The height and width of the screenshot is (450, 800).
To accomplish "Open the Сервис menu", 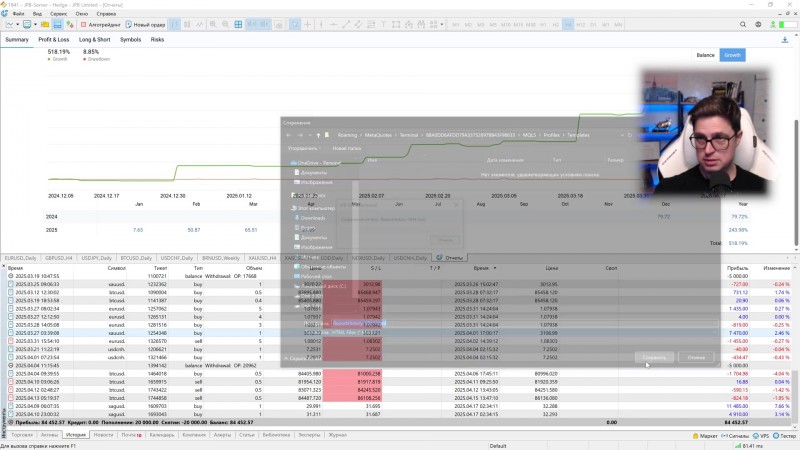I will [x=59, y=14].
